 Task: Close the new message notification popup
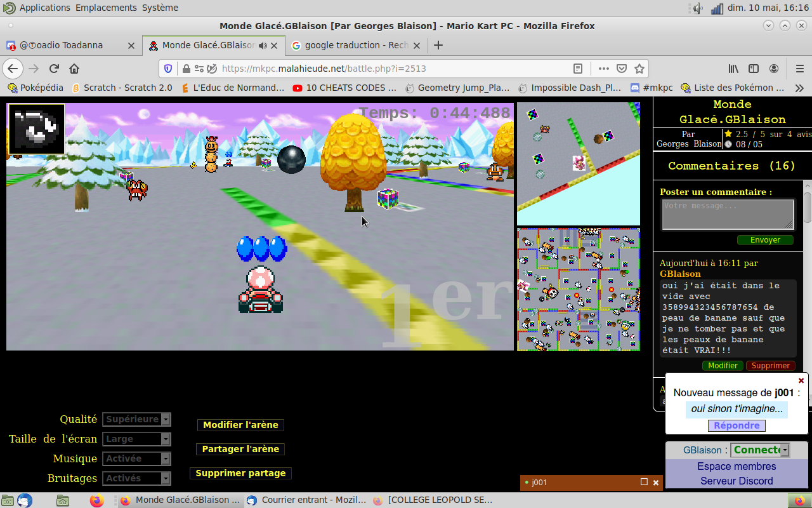click(801, 380)
